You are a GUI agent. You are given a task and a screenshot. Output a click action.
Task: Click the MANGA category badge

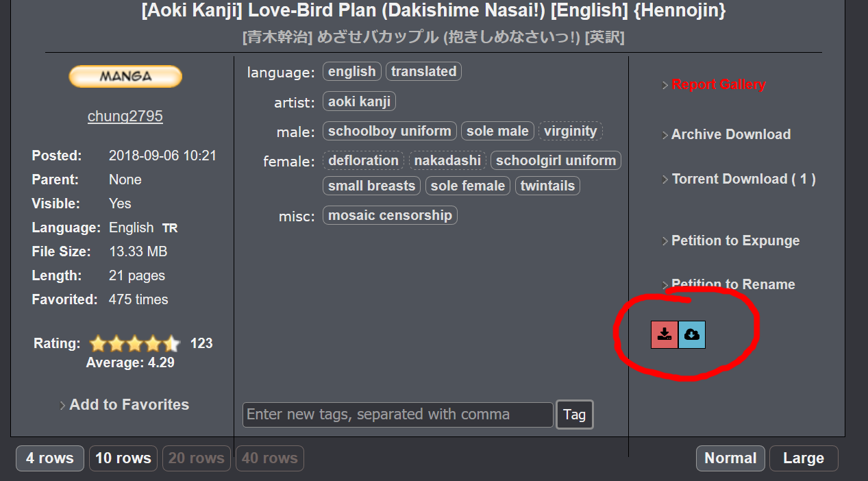pos(125,76)
